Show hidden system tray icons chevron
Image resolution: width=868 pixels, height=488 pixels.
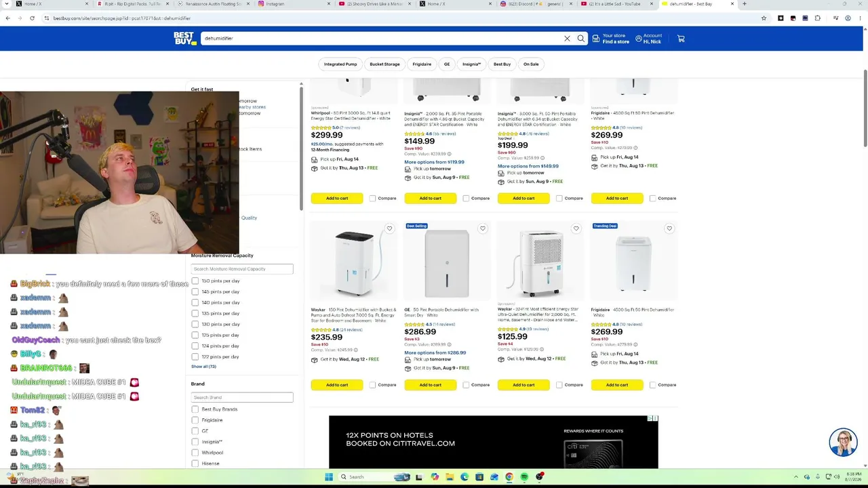797,477
